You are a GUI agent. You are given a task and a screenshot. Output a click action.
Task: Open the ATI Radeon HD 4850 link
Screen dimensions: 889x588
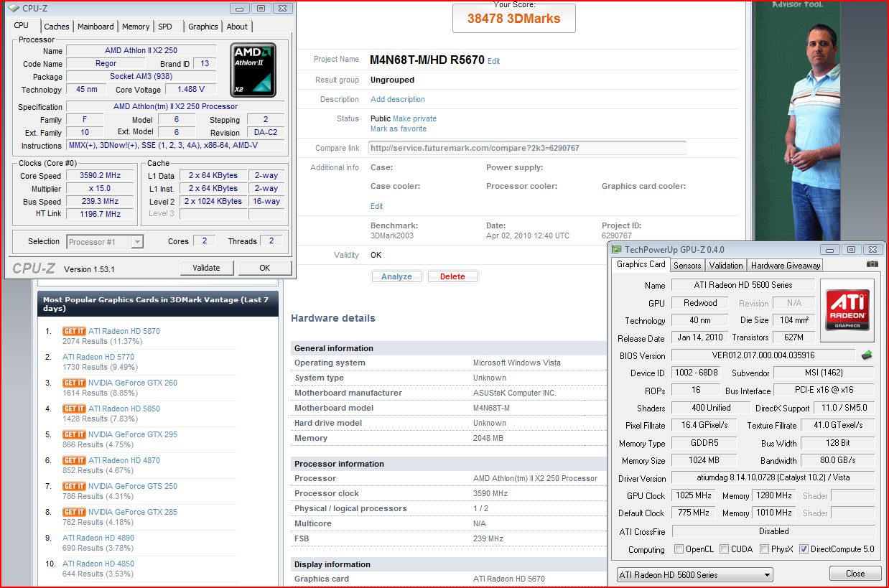[x=98, y=564]
